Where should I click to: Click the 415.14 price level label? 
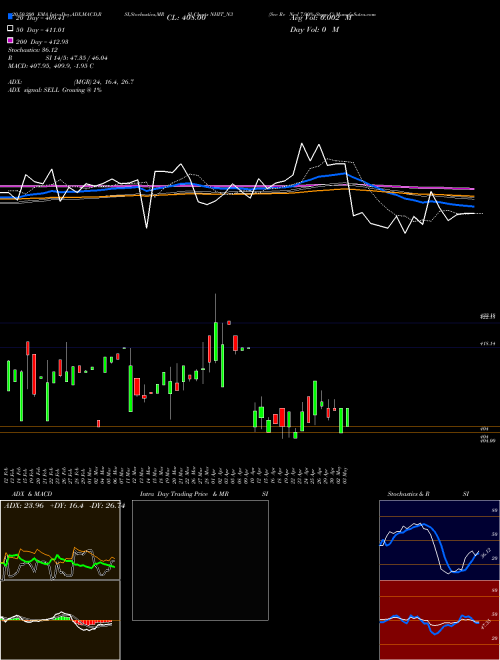(x=487, y=343)
